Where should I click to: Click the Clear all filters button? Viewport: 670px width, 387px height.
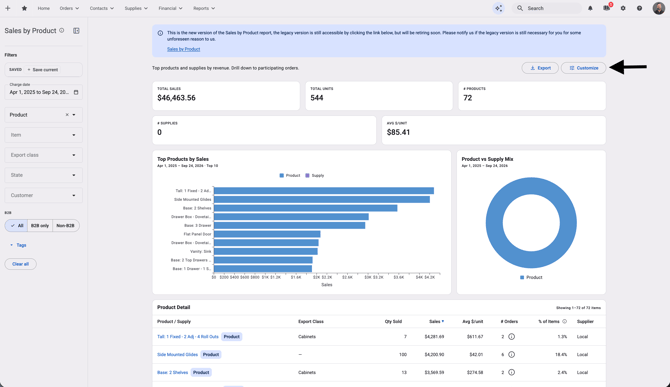click(21, 264)
